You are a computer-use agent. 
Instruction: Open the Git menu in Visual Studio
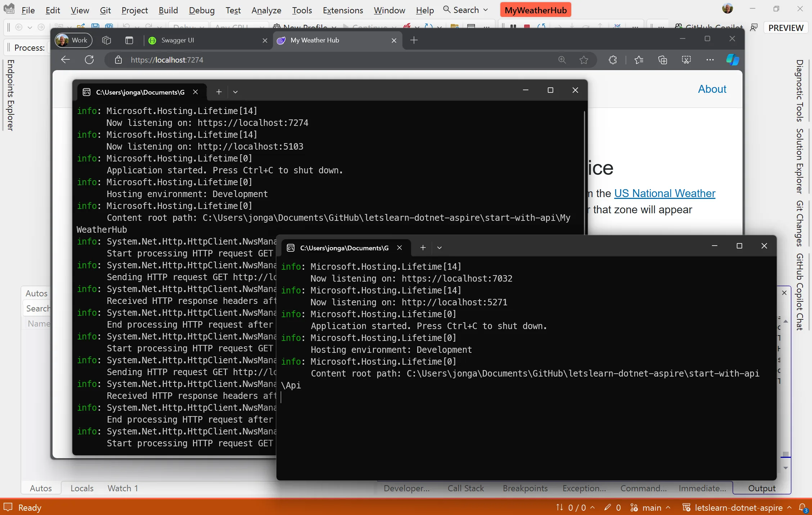coord(105,10)
